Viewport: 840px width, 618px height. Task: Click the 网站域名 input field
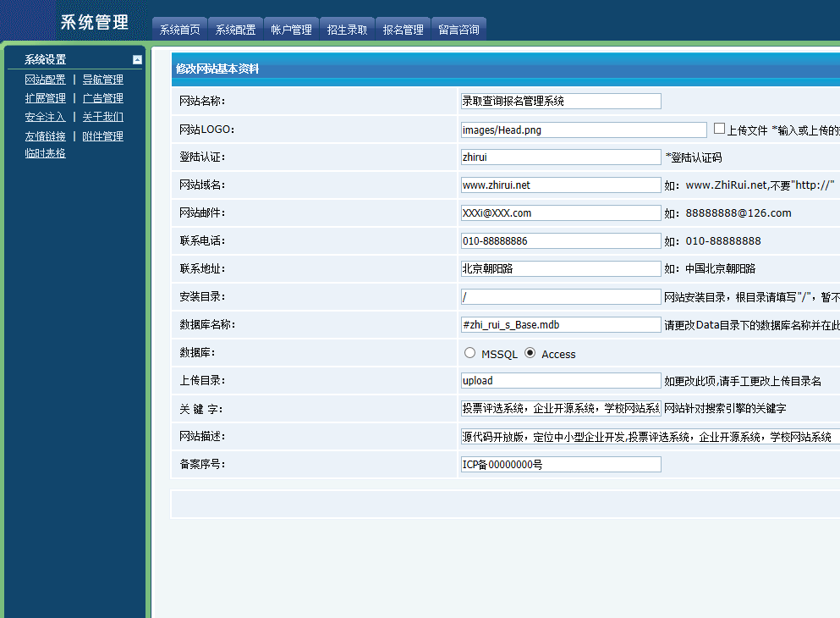[x=561, y=185]
